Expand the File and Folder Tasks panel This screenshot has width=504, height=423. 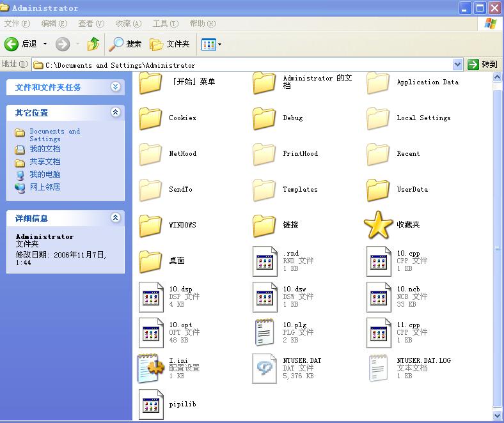pyautogui.click(x=115, y=87)
